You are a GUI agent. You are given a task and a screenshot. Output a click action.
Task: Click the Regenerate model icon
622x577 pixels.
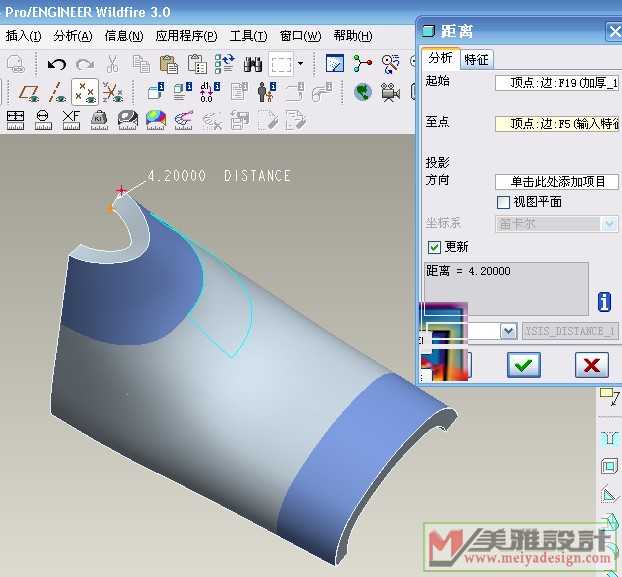click(225, 64)
